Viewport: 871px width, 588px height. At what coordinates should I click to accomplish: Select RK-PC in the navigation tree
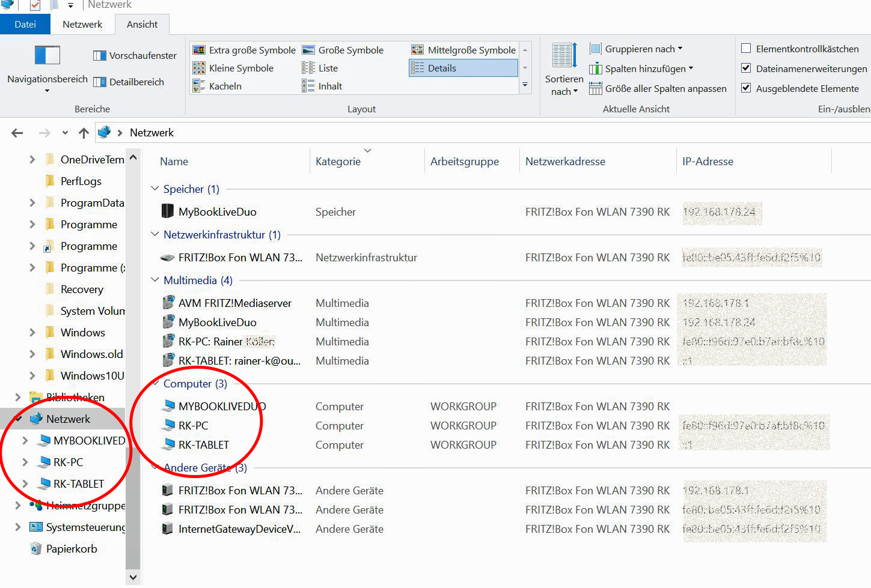click(68, 462)
